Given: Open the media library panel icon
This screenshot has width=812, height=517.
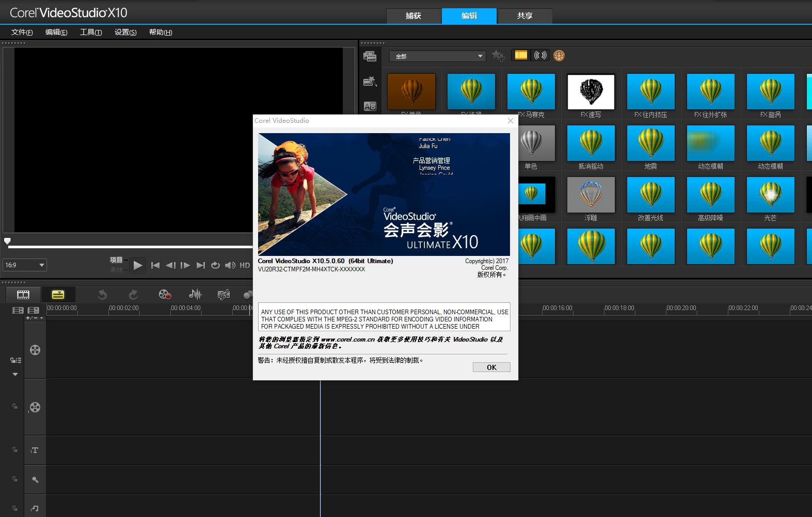Looking at the screenshot, I should coord(370,56).
